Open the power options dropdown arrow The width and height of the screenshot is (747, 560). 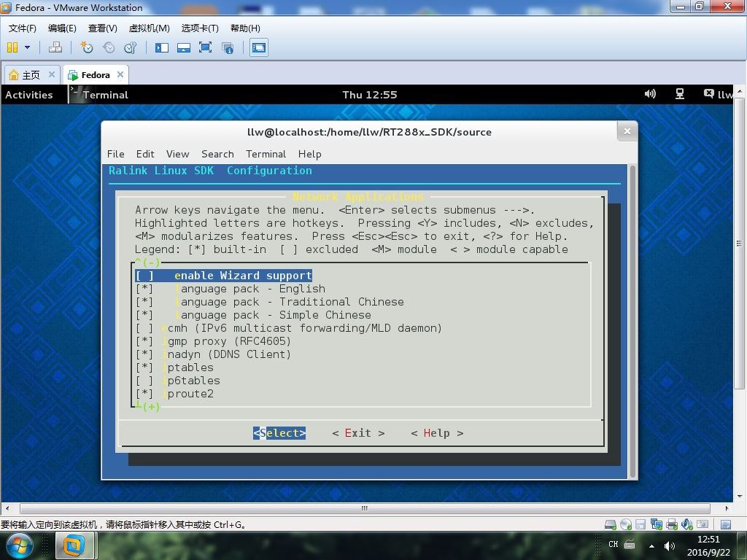(27, 47)
